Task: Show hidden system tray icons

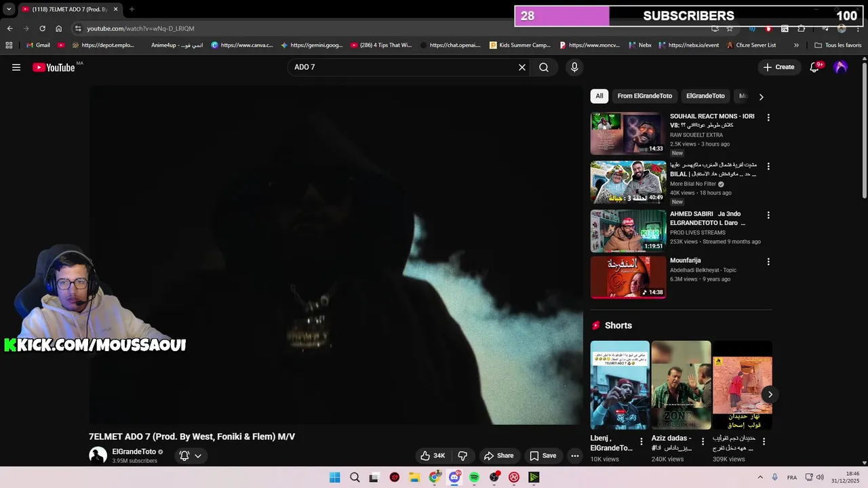Action: point(760,477)
